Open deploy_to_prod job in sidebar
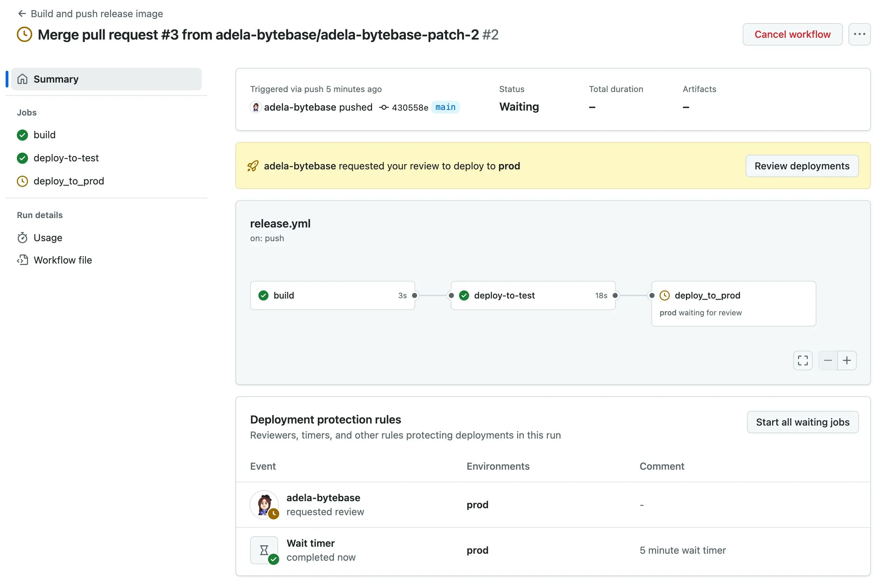This screenshot has height=588, width=880. pos(69,181)
